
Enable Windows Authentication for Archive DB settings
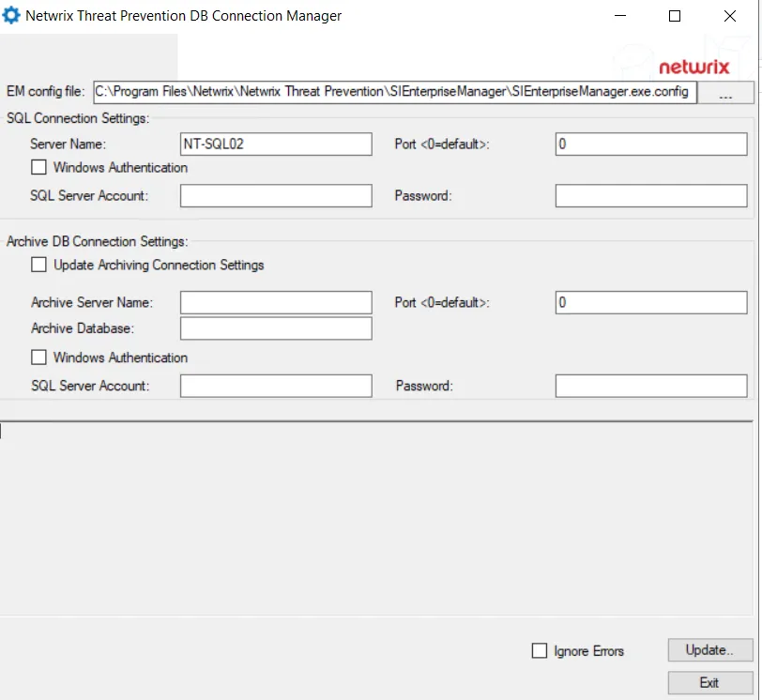38,358
